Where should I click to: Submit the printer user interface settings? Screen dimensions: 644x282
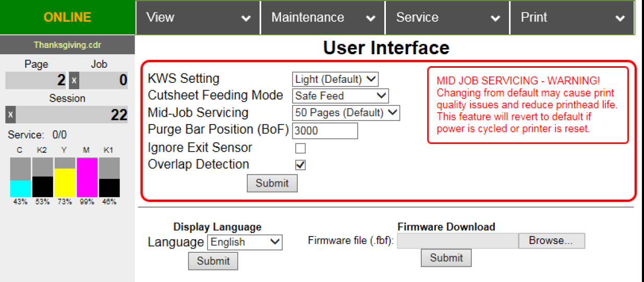pos(272,183)
